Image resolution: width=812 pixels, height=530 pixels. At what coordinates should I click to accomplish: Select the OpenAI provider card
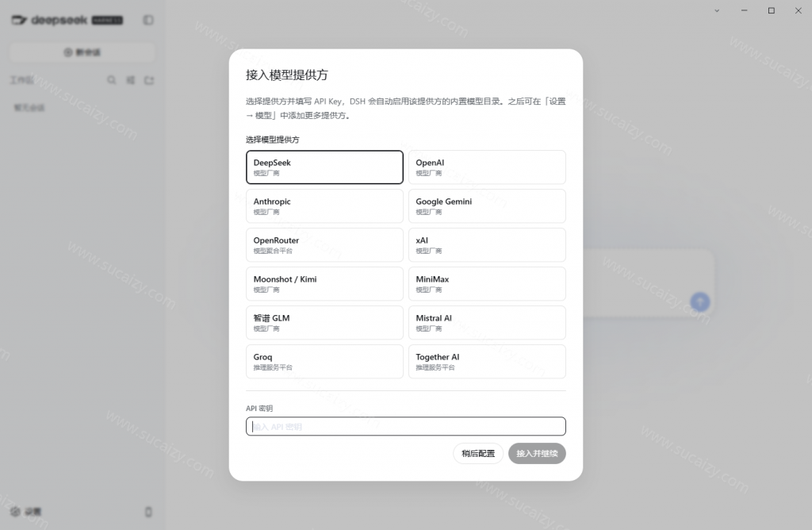pyautogui.click(x=487, y=167)
